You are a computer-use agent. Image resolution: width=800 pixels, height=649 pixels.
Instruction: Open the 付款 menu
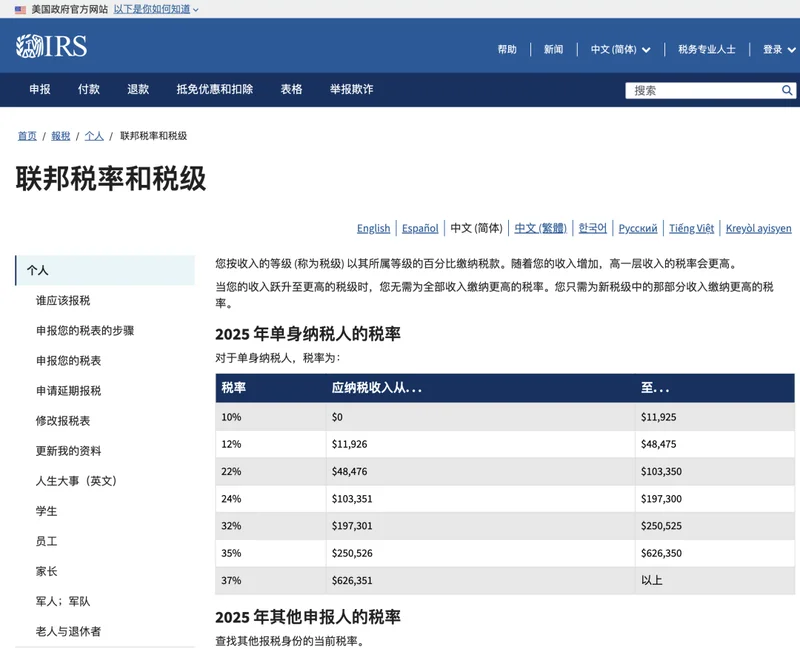[x=89, y=89]
